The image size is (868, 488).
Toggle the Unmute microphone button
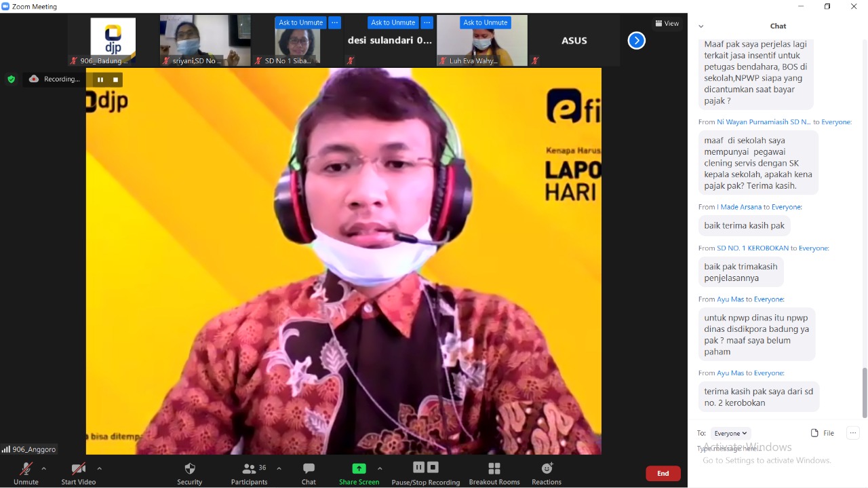click(26, 469)
